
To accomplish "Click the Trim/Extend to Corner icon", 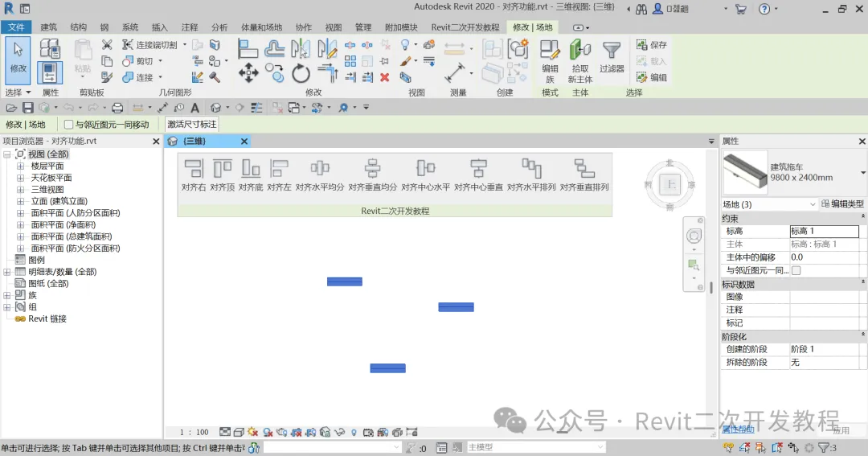I will [327, 73].
